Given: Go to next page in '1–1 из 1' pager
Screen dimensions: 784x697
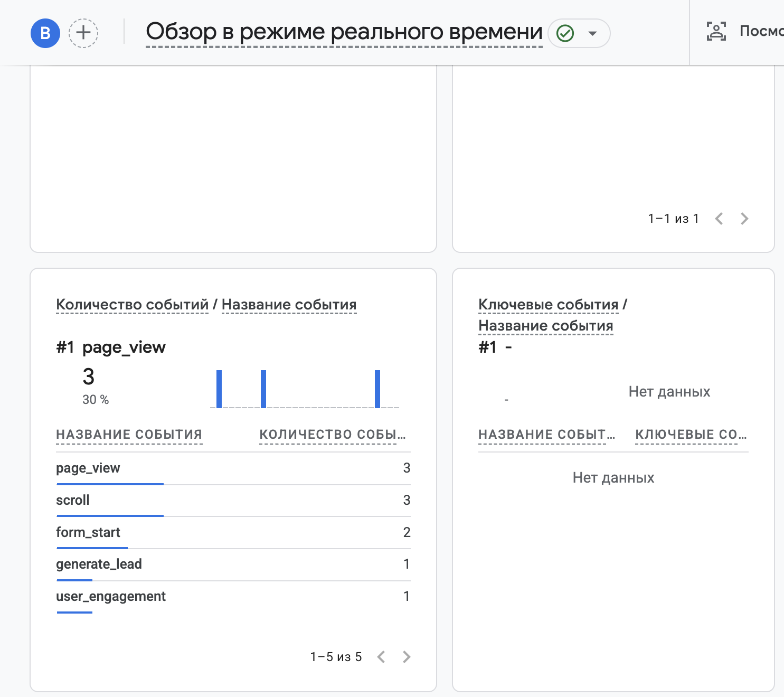Looking at the screenshot, I should (744, 219).
